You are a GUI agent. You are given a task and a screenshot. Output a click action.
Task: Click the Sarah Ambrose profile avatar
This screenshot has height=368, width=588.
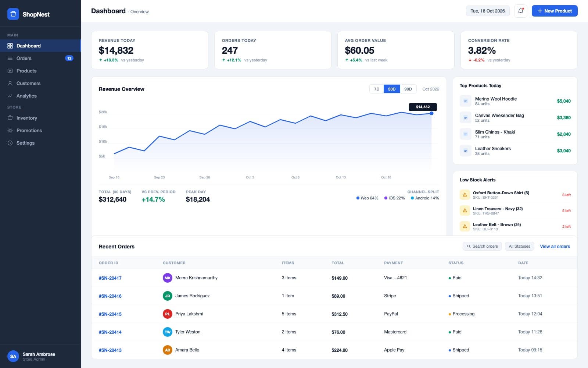tap(13, 356)
